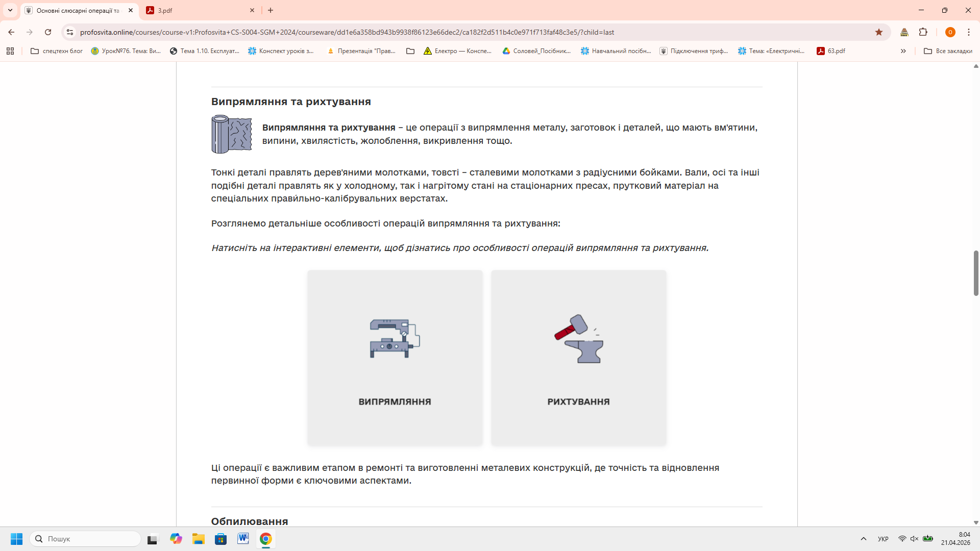
Task: Click the straightening press machine icon
Action: [x=395, y=339]
